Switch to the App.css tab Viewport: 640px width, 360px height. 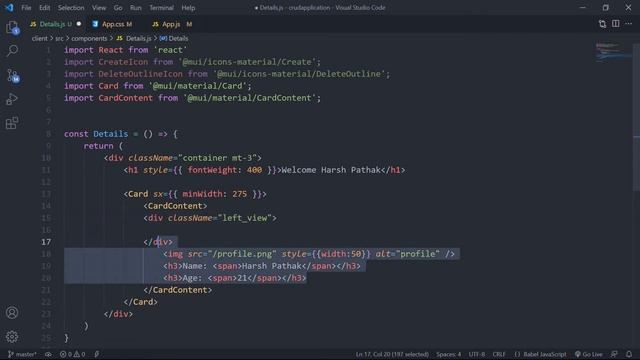pyautogui.click(x=113, y=24)
